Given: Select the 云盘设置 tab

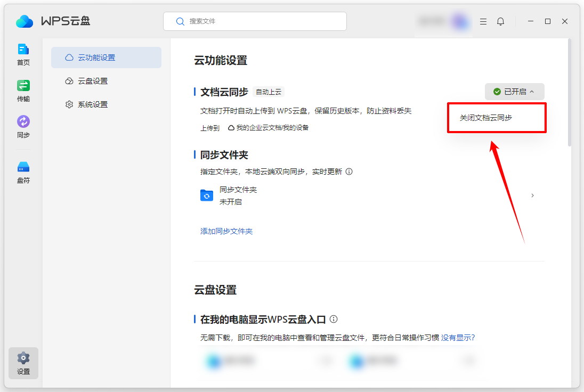Looking at the screenshot, I should pyautogui.click(x=106, y=81).
